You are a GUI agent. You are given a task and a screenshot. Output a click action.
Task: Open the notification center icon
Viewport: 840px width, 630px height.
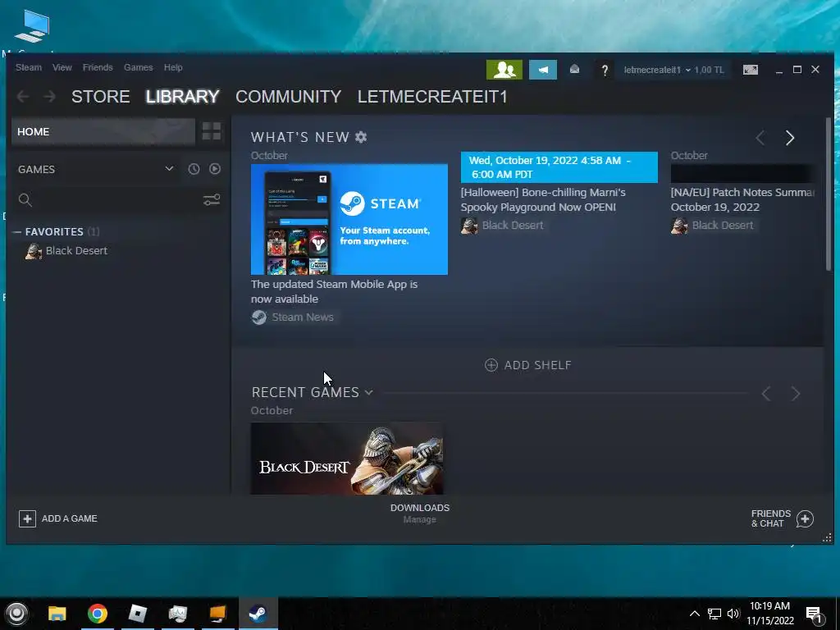pos(815,614)
